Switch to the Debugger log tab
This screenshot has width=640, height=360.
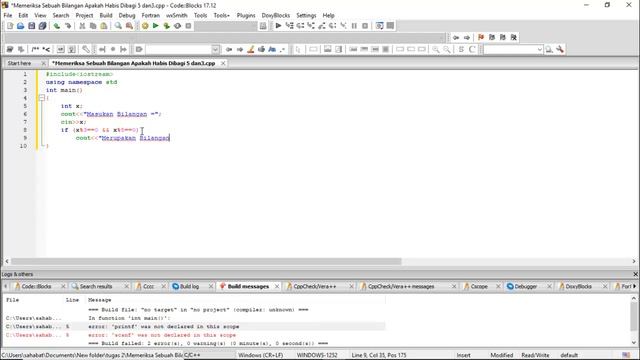[x=526, y=287]
